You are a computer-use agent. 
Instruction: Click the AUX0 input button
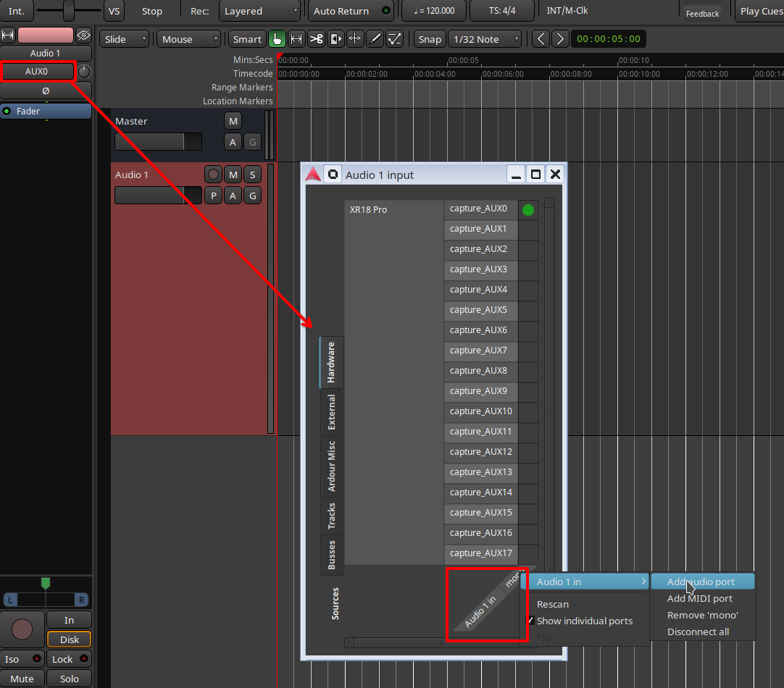38,71
